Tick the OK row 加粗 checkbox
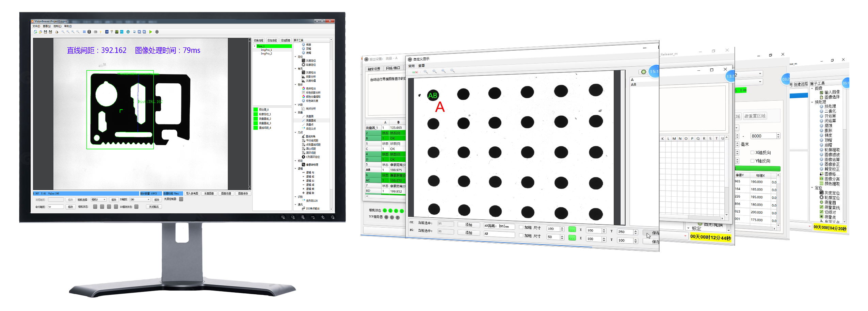This screenshot has height=311, width=868. 521,227
